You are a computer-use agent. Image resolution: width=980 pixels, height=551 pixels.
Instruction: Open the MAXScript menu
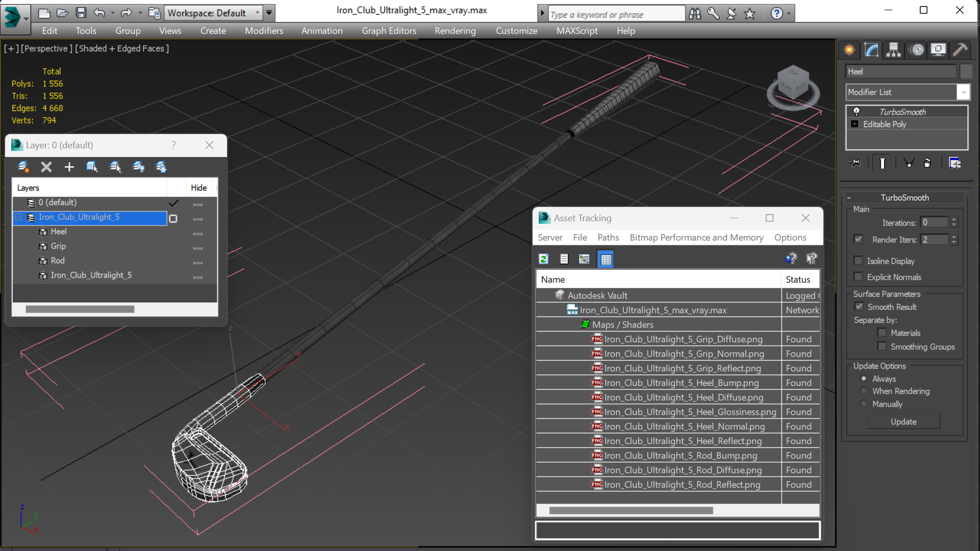point(577,31)
